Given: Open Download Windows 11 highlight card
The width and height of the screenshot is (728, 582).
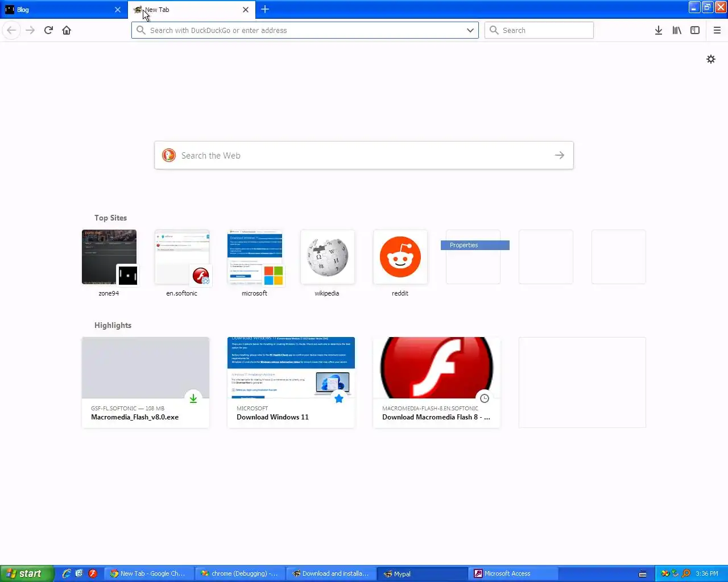Looking at the screenshot, I should [x=291, y=382].
